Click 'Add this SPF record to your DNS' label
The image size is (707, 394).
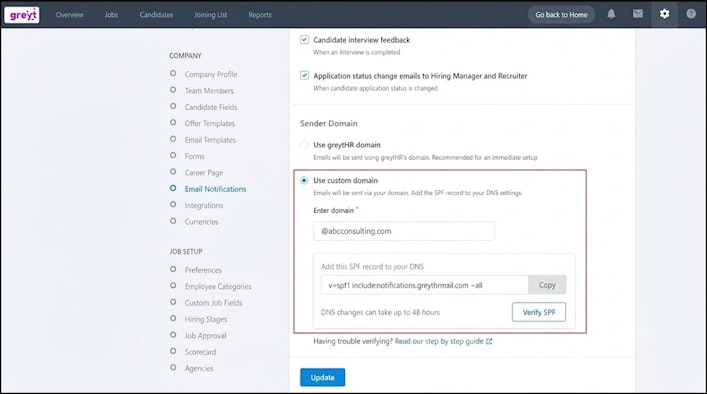pos(372,266)
